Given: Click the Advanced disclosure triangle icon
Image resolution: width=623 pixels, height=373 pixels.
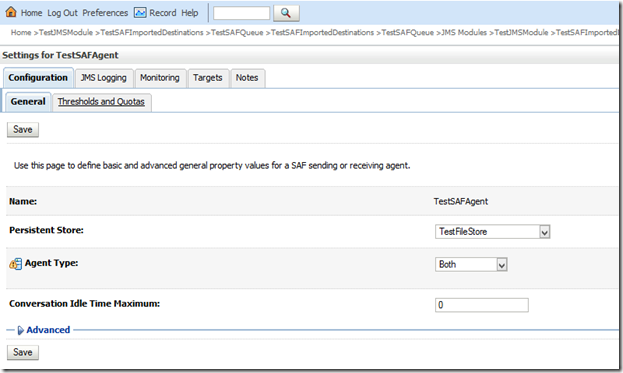Looking at the screenshot, I should 20,330.
